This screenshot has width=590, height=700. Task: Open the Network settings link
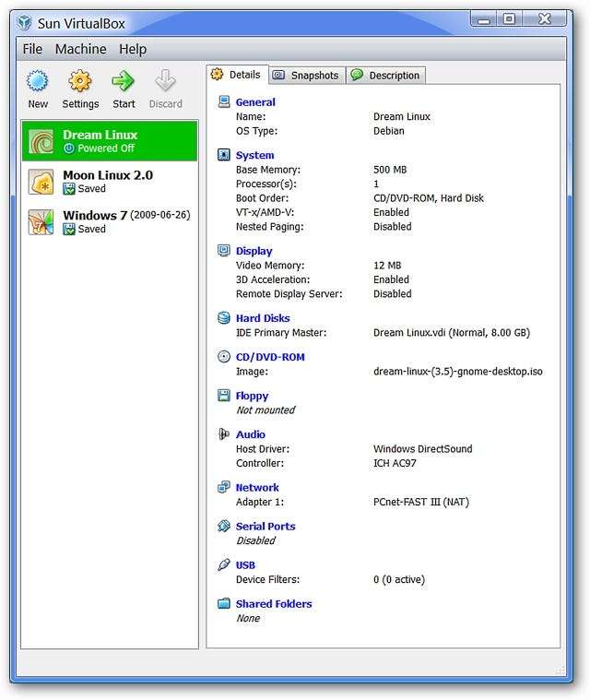pos(257,488)
